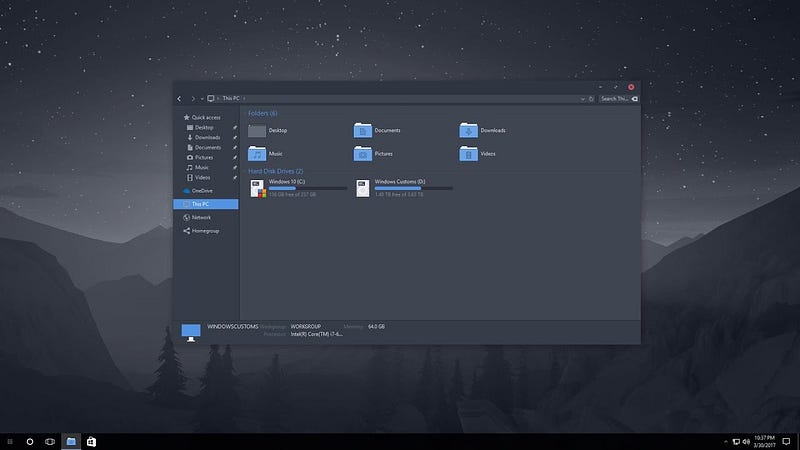Expand the breadcrumb chevron after This PC
Image resolution: width=800 pixels, height=450 pixels.
pos(244,98)
